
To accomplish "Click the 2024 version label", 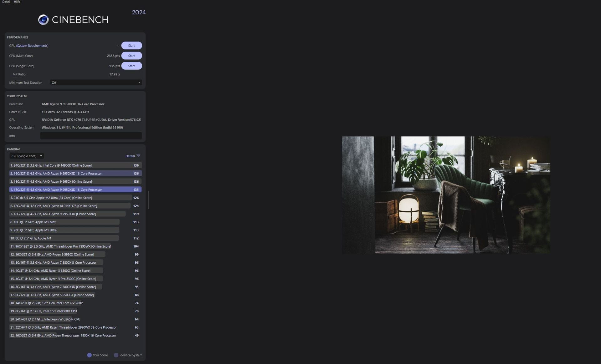I will tap(139, 12).
